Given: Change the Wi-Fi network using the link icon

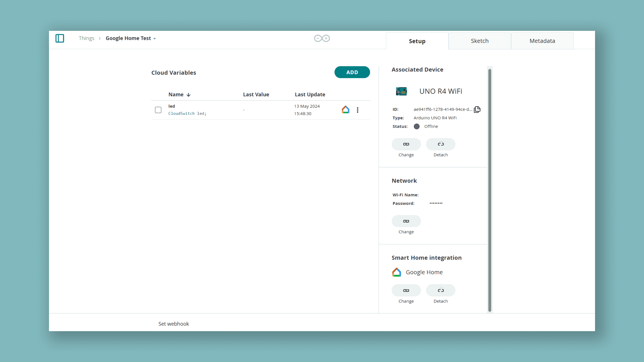Looking at the screenshot, I should point(406,221).
